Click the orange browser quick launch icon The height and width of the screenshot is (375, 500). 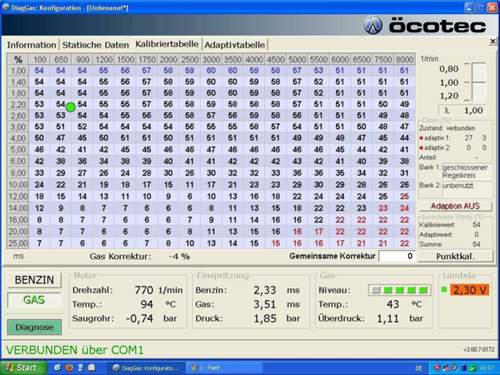[x=69, y=368]
